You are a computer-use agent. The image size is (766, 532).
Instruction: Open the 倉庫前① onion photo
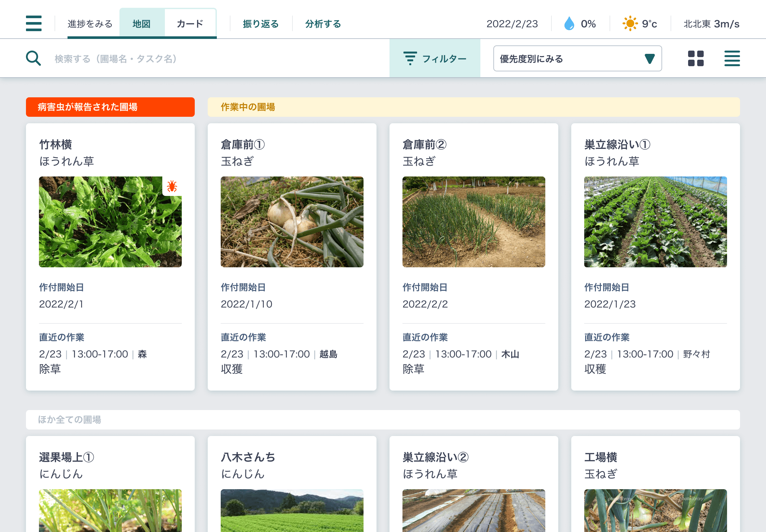(x=292, y=222)
